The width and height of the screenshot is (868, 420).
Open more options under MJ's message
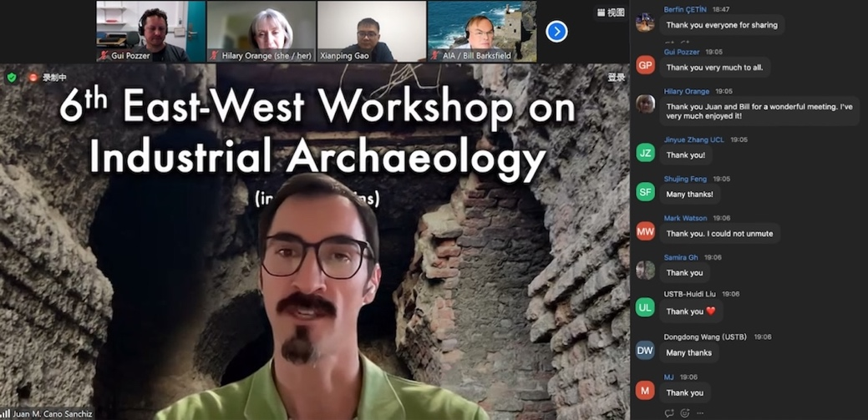(x=700, y=412)
